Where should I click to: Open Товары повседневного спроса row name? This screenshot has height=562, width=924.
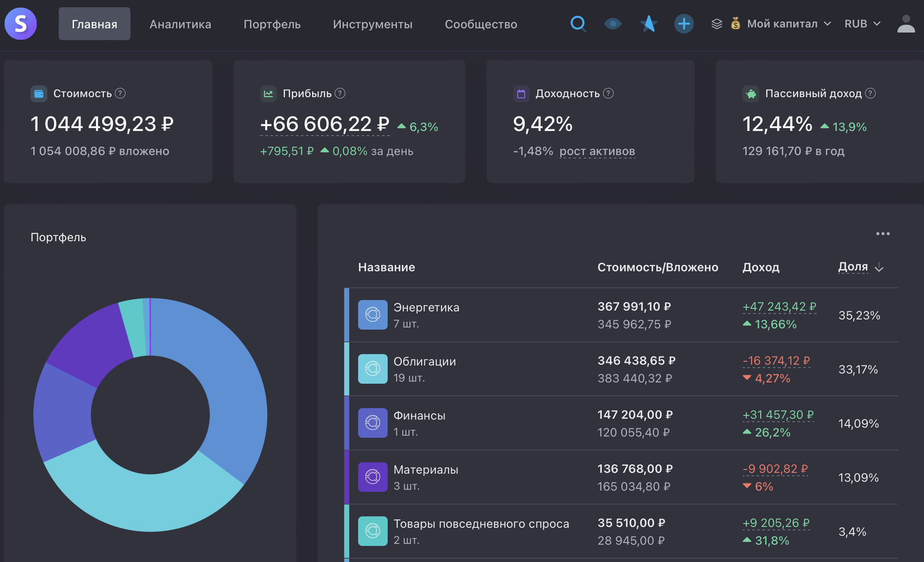(481, 524)
